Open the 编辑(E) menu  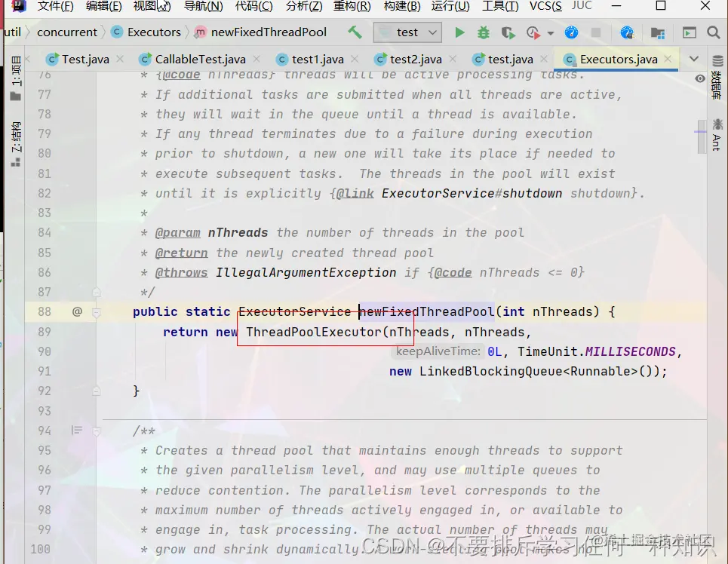pyautogui.click(x=103, y=6)
